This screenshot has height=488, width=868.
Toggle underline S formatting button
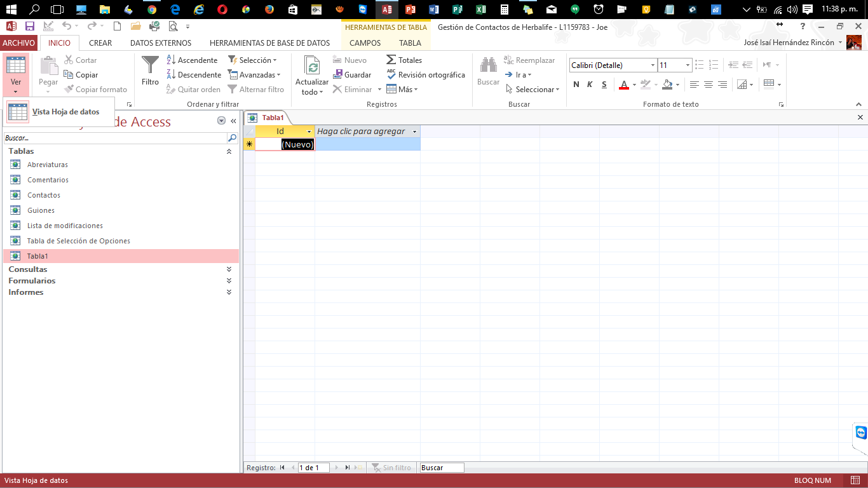pos(604,85)
